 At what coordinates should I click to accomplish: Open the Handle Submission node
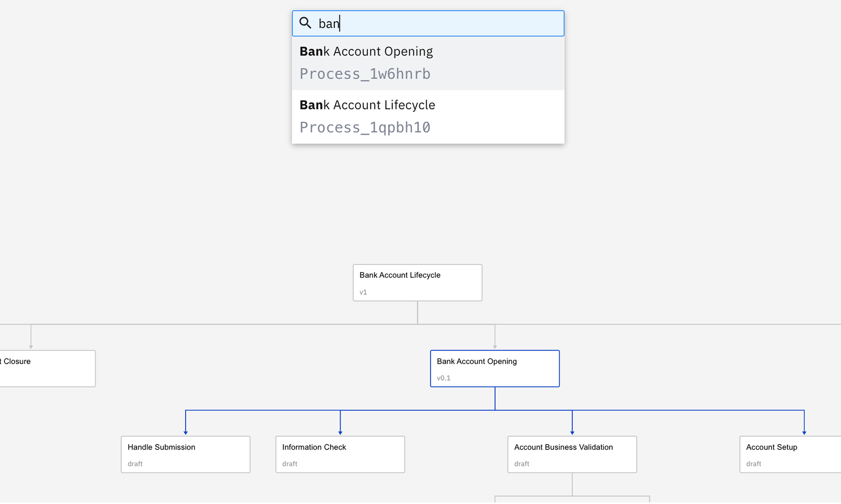pyautogui.click(x=185, y=454)
